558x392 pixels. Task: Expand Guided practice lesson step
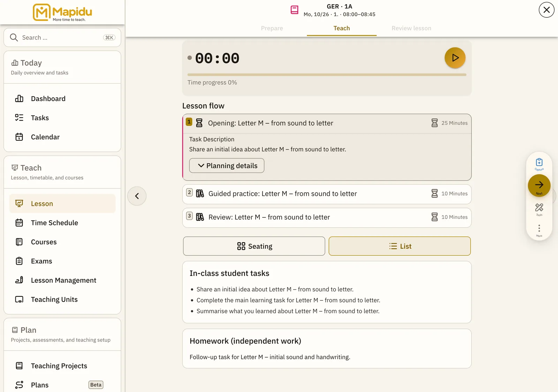pyautogui.click(x=327, y=194)
